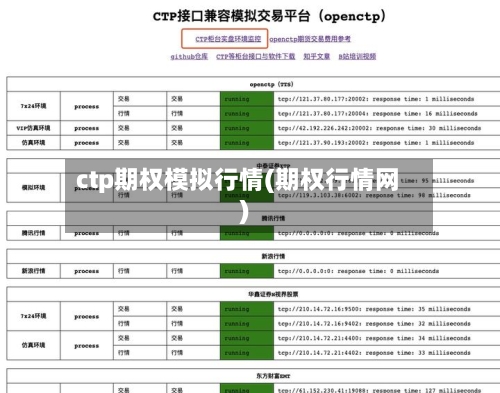Select the openctp (TTS) section header
Screen dimensions: 500x393
click(x=272, y=84)
